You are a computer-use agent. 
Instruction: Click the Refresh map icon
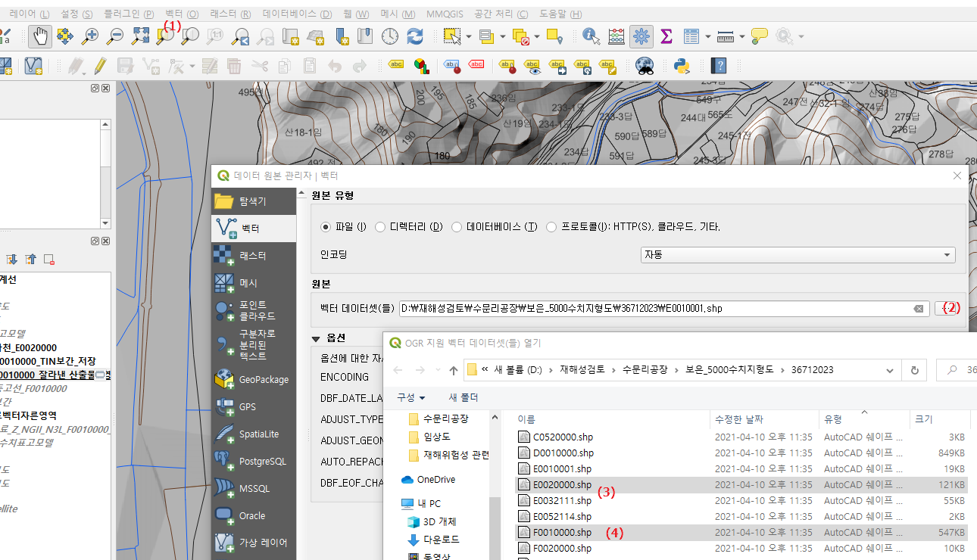415,35
